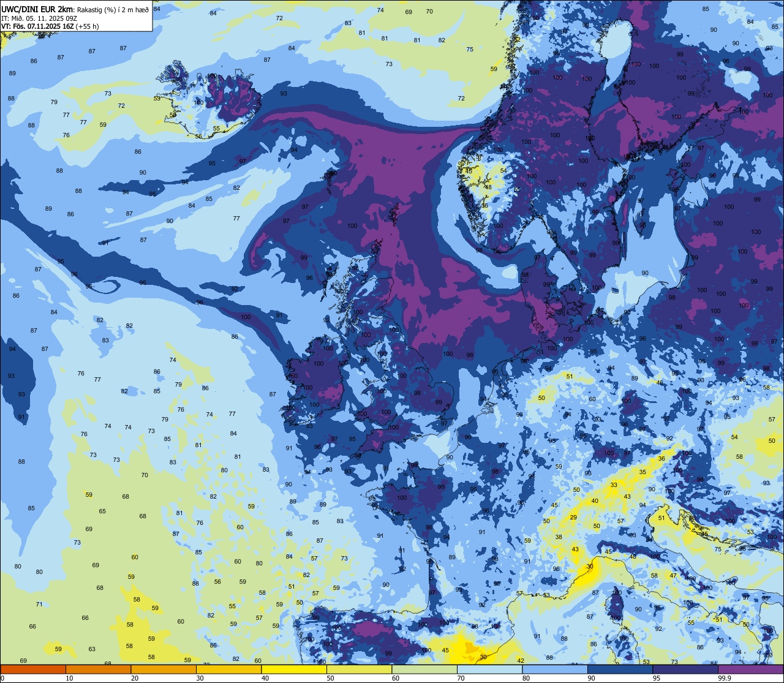The width and height of the screenshot is (784, 683).
Task: Click the humidity value '33' on the map
Action: [614, 485]
